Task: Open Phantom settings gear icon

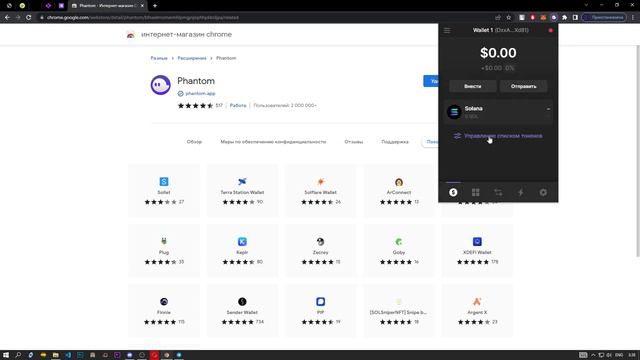Action: pos(543,192)
